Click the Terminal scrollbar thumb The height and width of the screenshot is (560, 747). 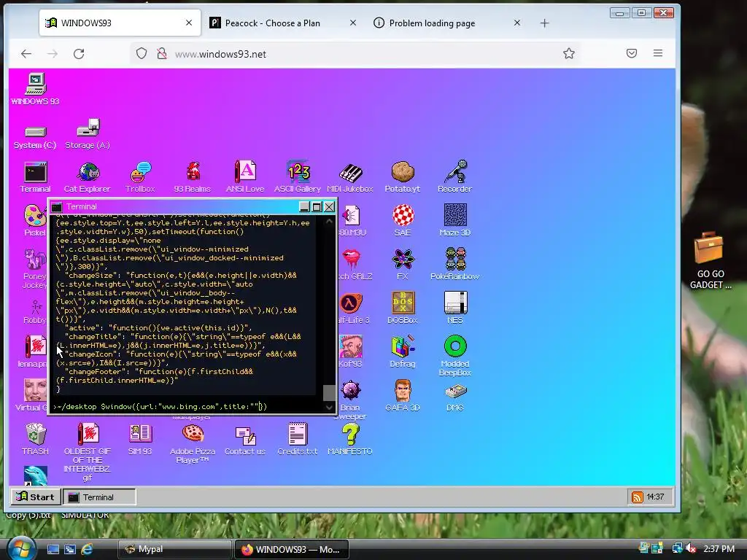tap(329, 393)
